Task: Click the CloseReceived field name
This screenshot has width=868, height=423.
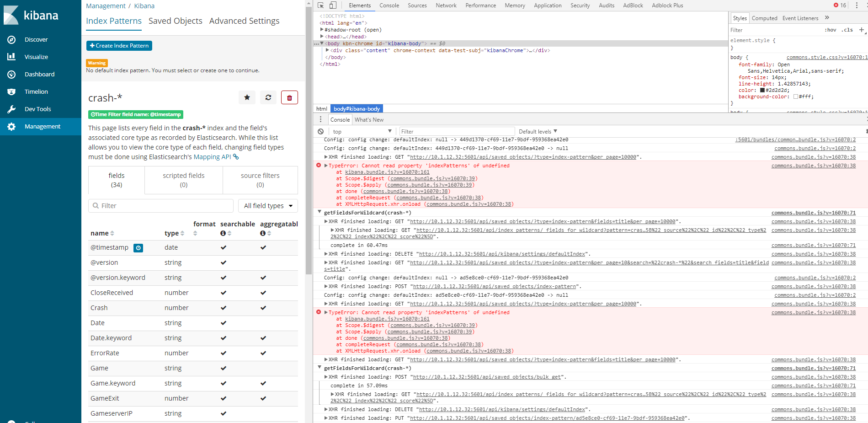Action: pos(112,293)
